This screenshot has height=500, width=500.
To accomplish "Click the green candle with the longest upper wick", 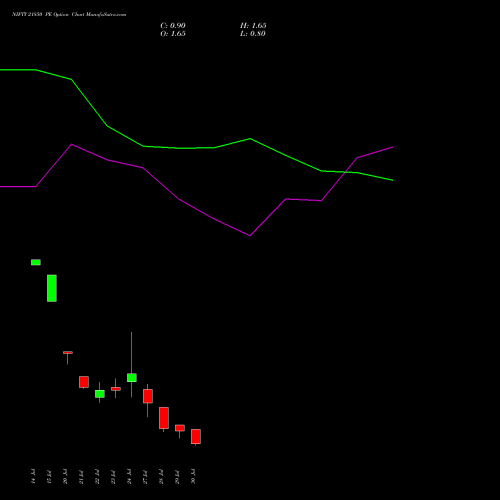I will click(x=132, y=378).
